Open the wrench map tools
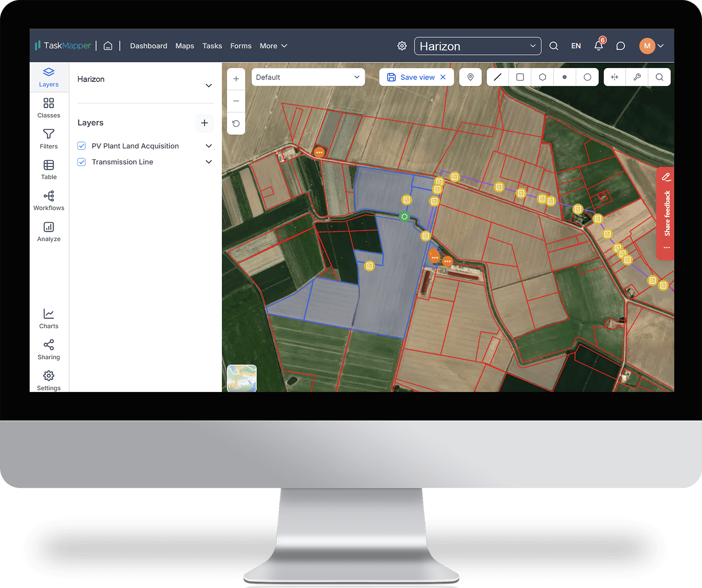This screenshot has height=588, width=702. pos(637,77)
